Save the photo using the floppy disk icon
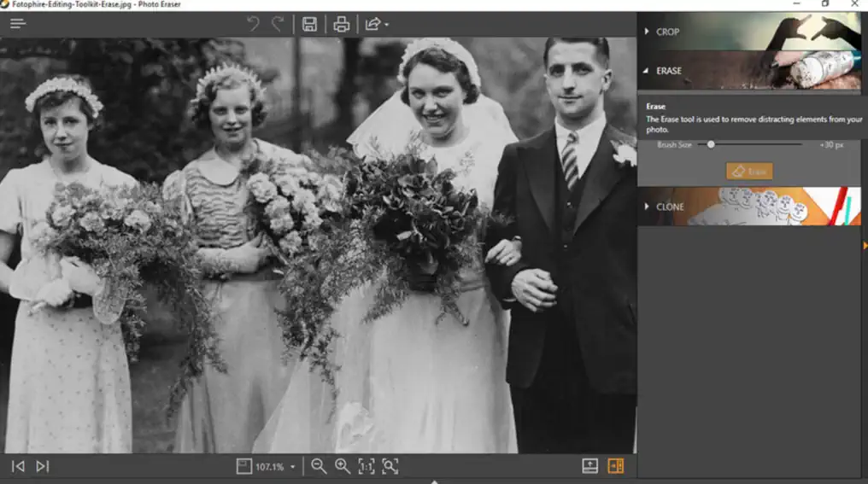 tap(309, 24)
